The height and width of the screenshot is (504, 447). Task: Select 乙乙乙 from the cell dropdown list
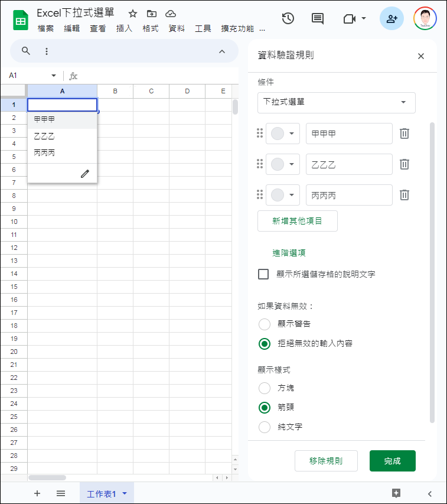63,136
